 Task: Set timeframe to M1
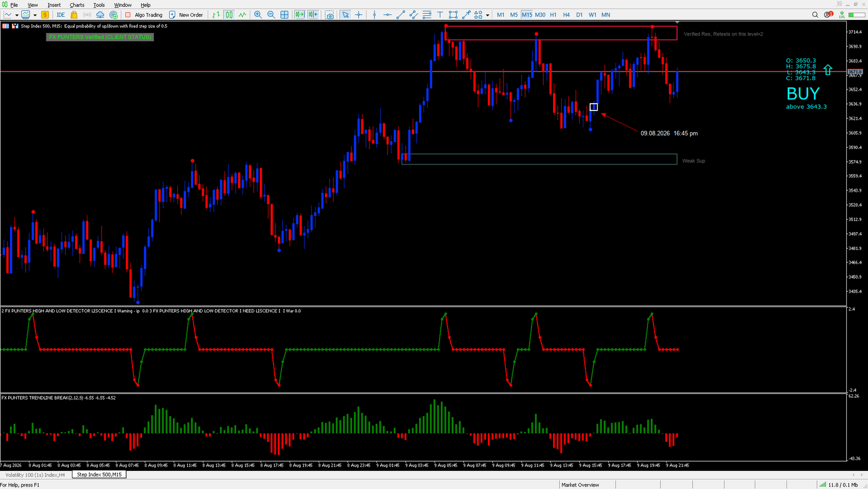click(x=500, y=15)
